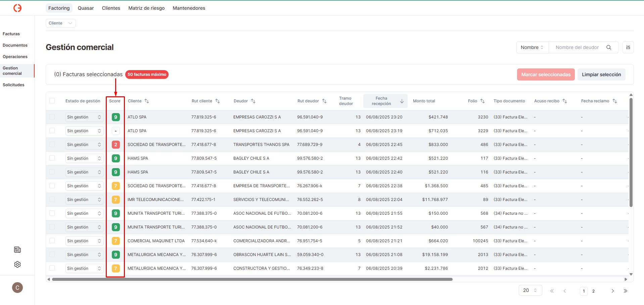Image resolution: width=644 pixels, height=305 pixels.
Task: Sort by Folio column arrows icon
Action: tap(482, 101)
